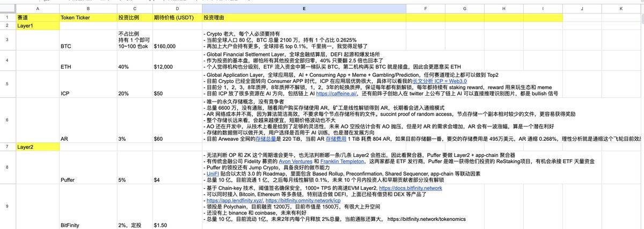
Task: Click column C header letter
Action: pyautogui.click(x=134, y=9)
